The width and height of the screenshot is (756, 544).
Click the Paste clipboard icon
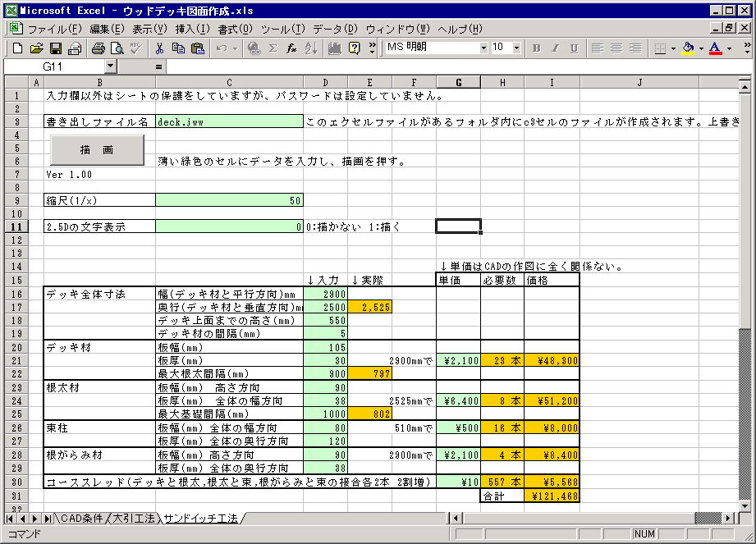point(197,48)
